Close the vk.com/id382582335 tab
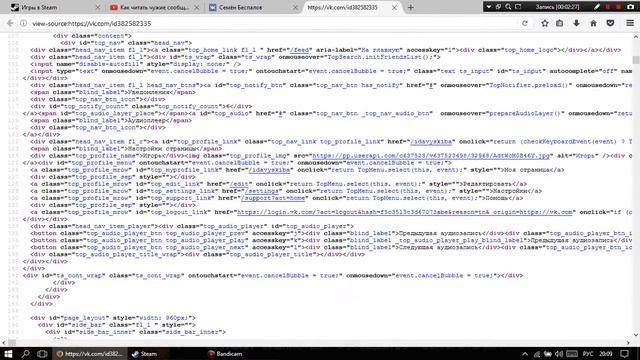 pos(394,7)
